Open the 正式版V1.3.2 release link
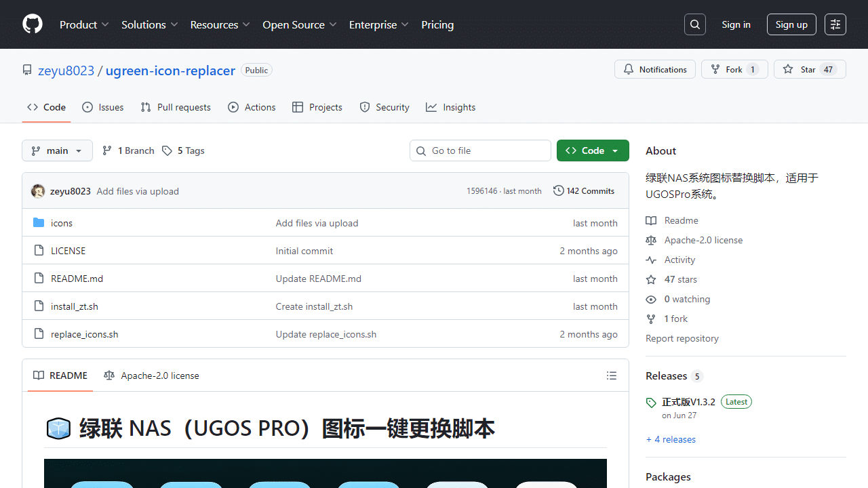Viewport: 868px width, 488px height. [x=689, y=402]
